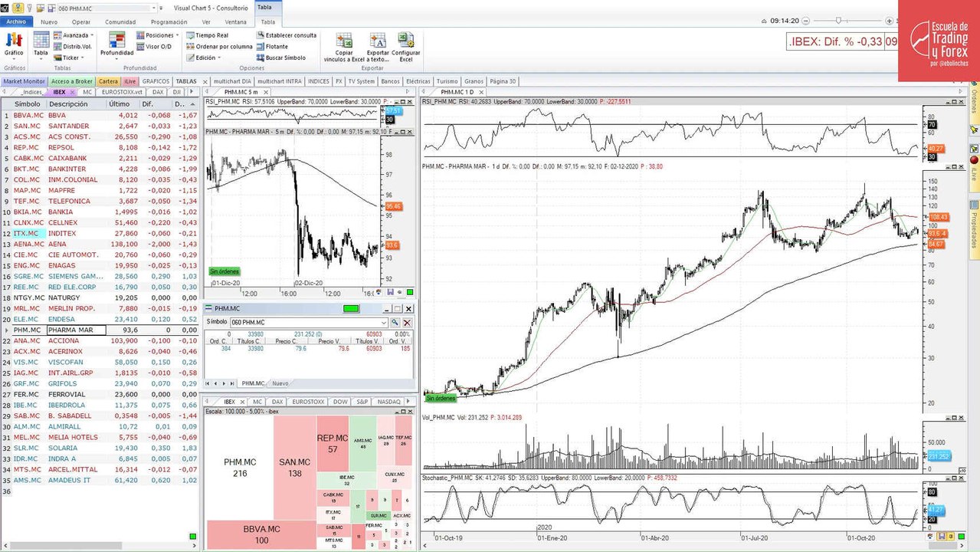Open the Tabla table tool

pos(41,45)
